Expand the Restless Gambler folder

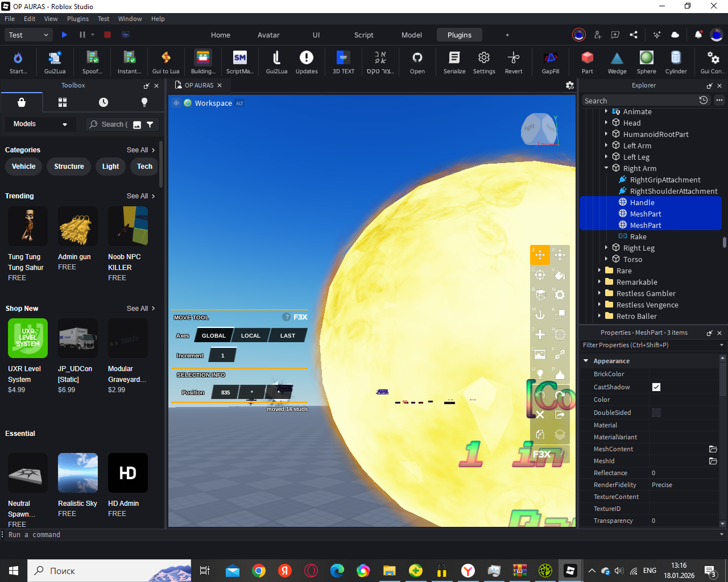click(599, 293)
